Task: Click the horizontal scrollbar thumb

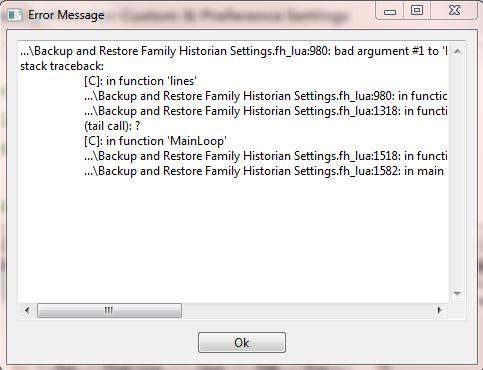Action: [109, 310]
